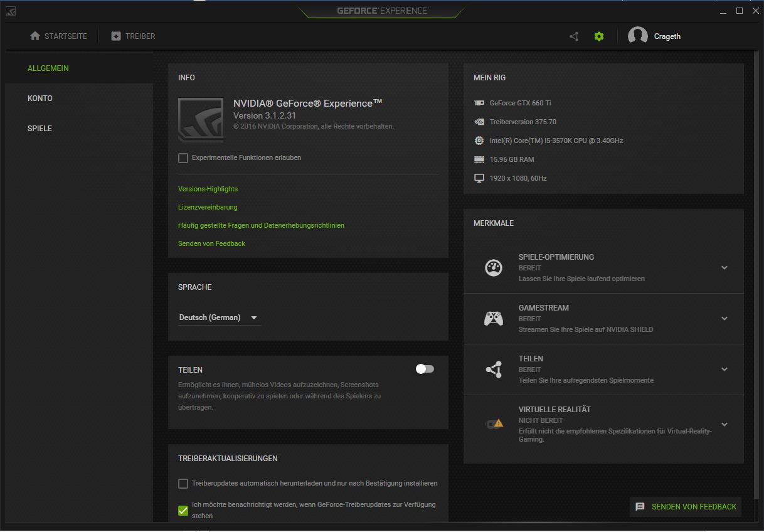
Task: Expand the Teilen feature chevron
Action: [x=724, y=369]
